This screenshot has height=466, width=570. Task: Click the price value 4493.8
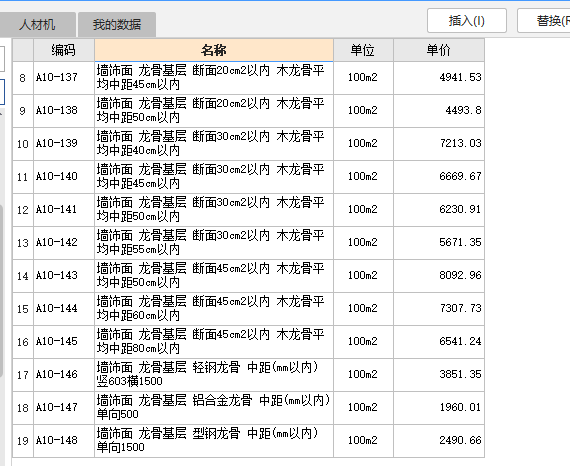pos(463,111)
